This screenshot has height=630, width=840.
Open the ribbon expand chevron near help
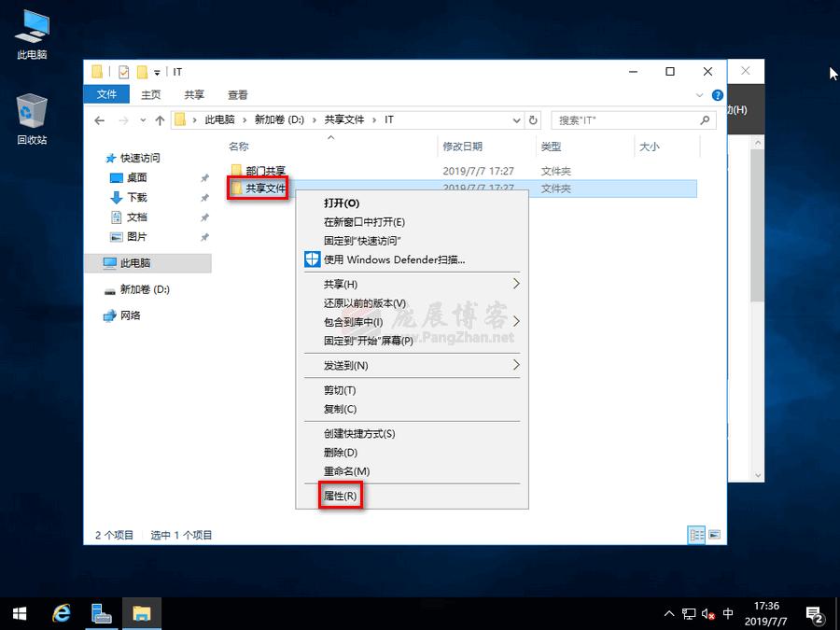699,94
